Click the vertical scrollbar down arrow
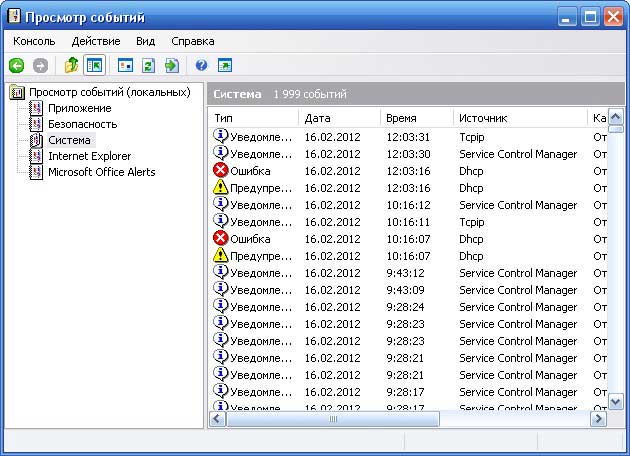Viewport: 630px width, 456px height. pos(616,402)
